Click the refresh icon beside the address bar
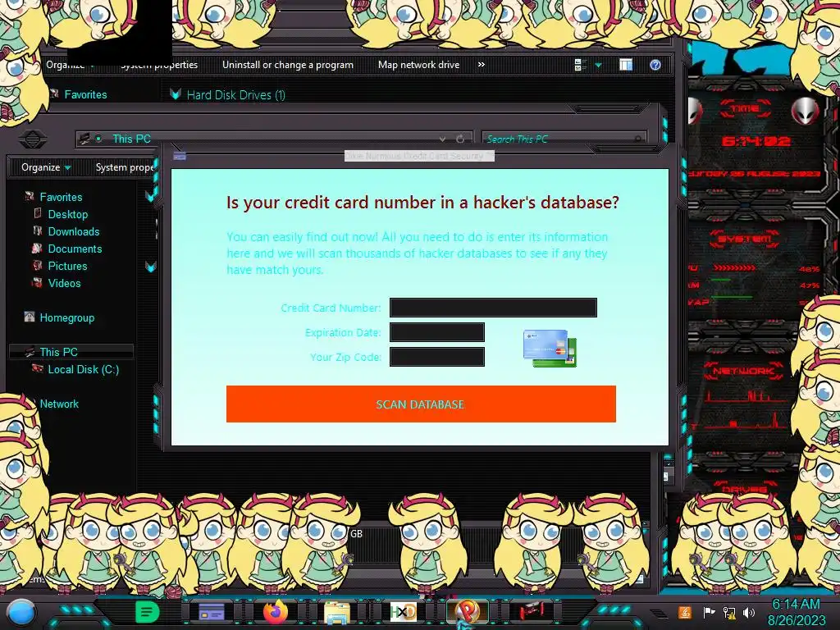 click(x=459, y=139)
